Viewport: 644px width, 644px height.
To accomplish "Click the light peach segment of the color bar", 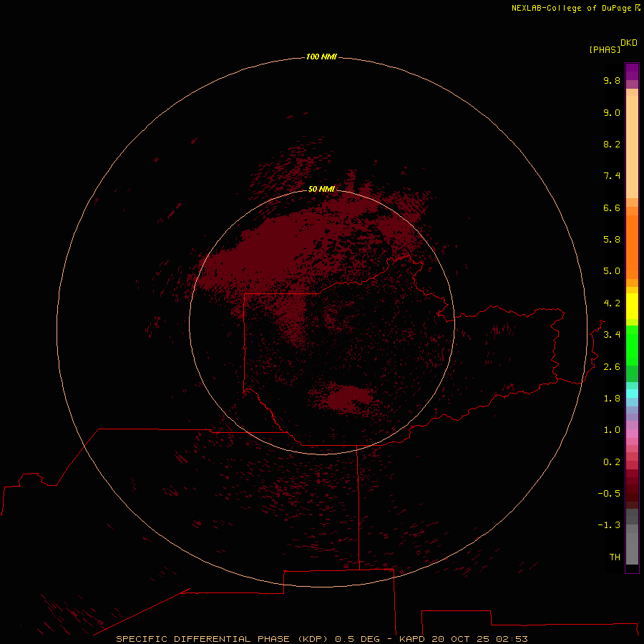I will click(x=632, y=147).
